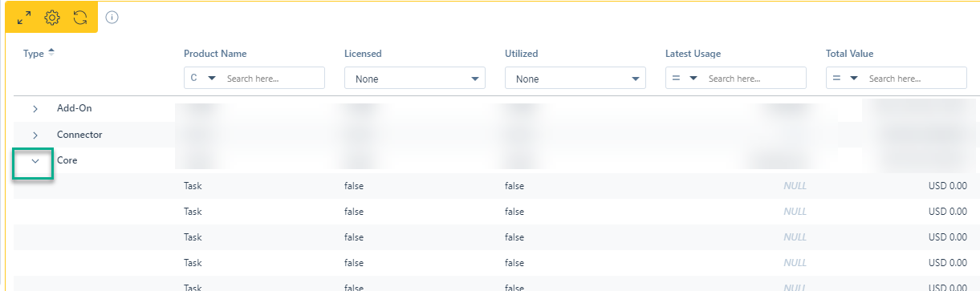Open Total Value filter operator dropdown

coord(845,79)
